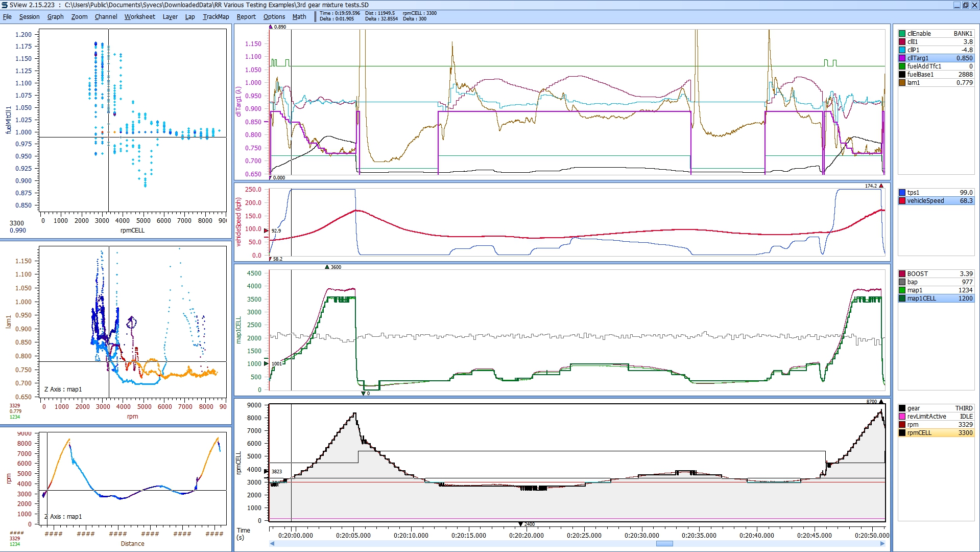Click the map1 color swatch

click(902, 290)
